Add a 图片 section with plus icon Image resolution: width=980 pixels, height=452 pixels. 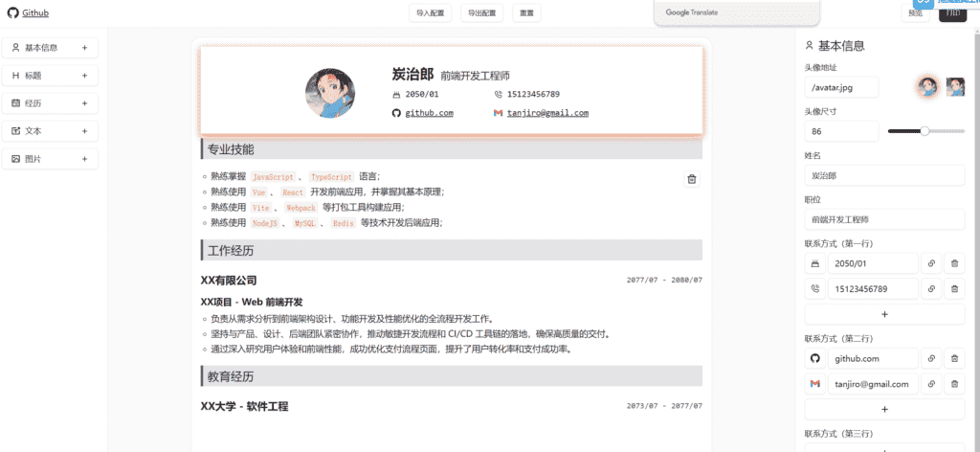(84, 159)
